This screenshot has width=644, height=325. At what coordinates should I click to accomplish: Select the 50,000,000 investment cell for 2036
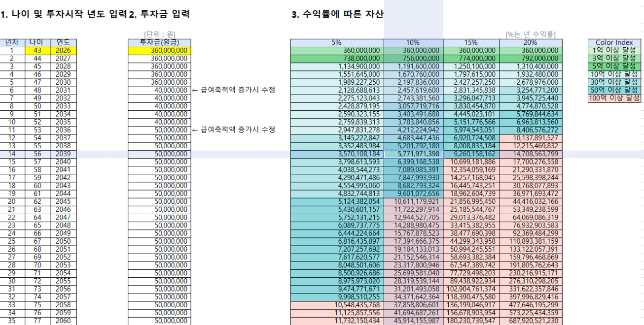(158, 129)
